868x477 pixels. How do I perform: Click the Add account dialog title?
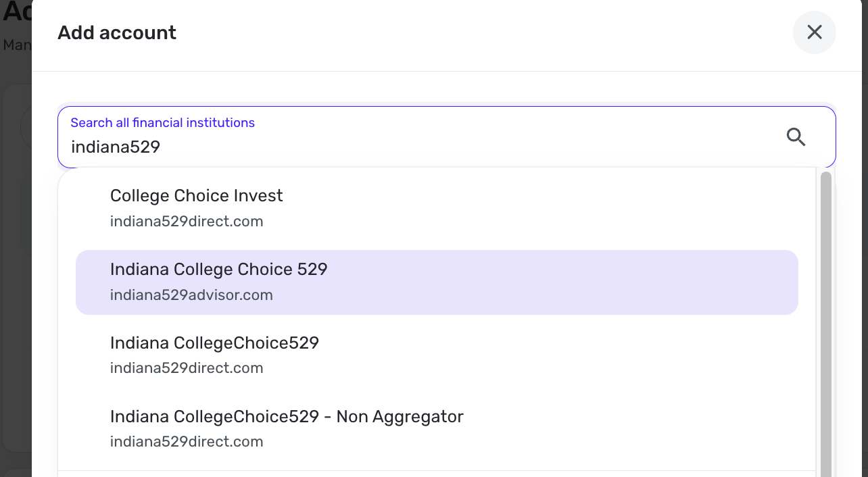(x=117, y=33)
